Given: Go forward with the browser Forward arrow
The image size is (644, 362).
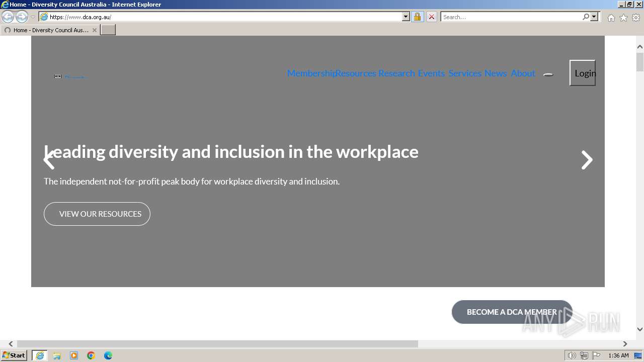Looking at the screenshot, I should pos(22,17).
